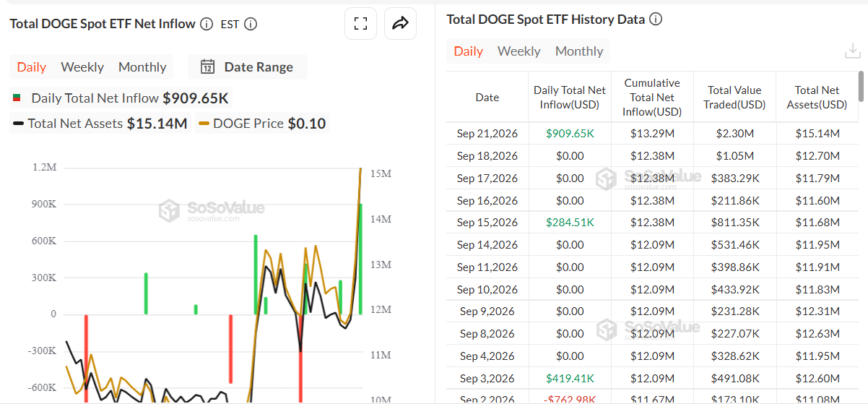Open info icon beside Net Inflow title

pyautogui.click(x=207, y=24)
